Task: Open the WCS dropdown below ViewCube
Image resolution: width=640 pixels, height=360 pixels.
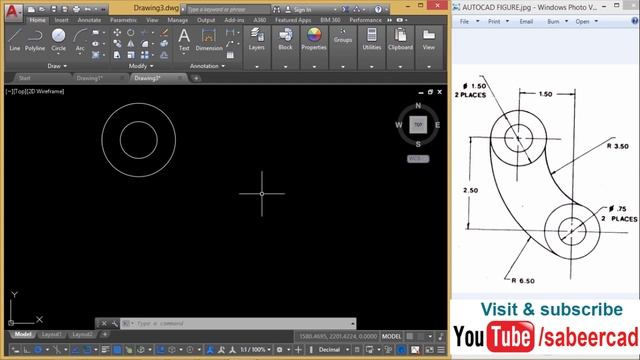Action: click(x=418, y=159)
